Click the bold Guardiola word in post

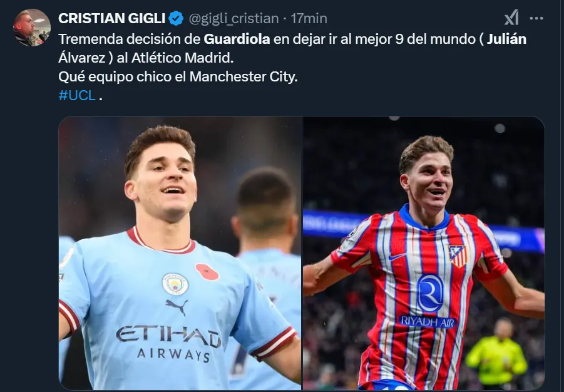[237, 39]
